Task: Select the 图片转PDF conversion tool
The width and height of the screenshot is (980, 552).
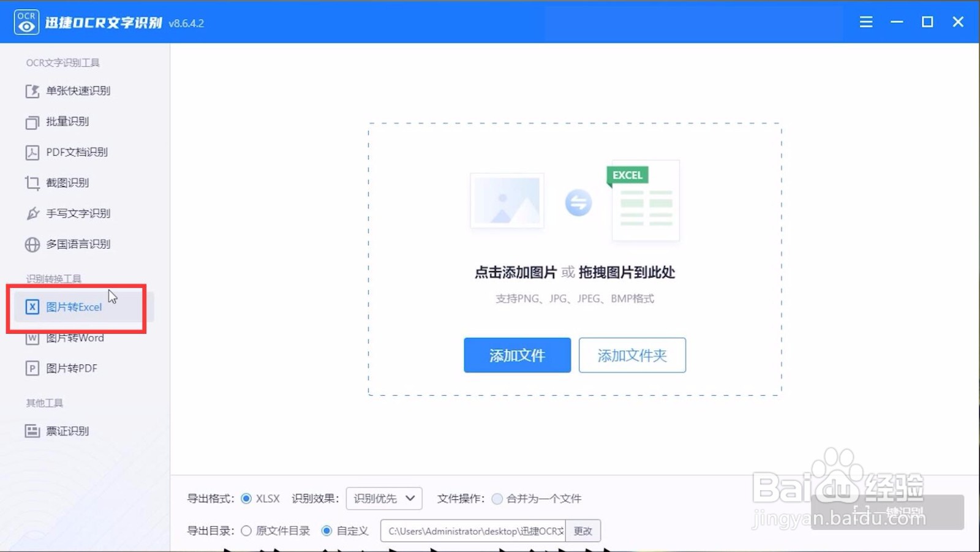Action: (x=70, y=368)
